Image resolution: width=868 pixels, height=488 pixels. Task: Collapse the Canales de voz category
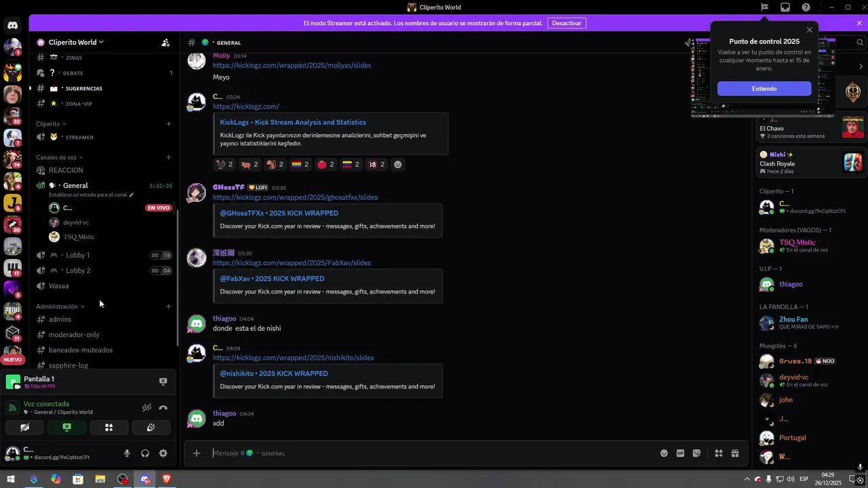tap(60, 157)
